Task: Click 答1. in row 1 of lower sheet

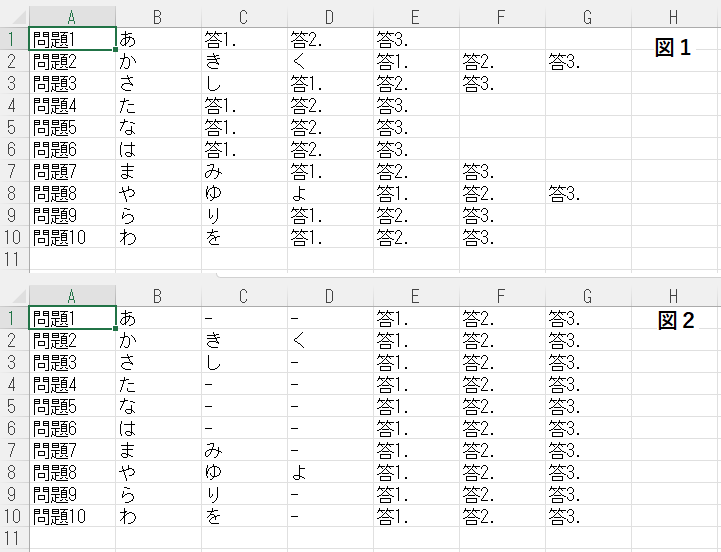Action: [416, 318]
